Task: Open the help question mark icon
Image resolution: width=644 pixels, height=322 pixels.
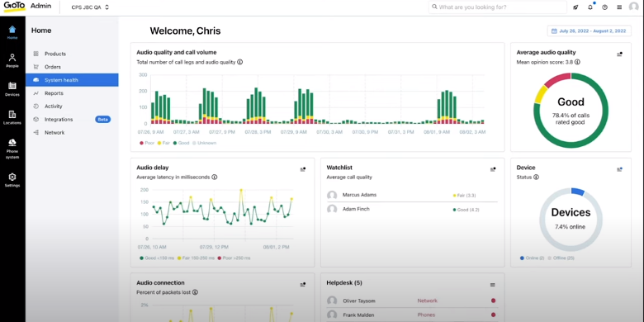Action: click(604, 7)
